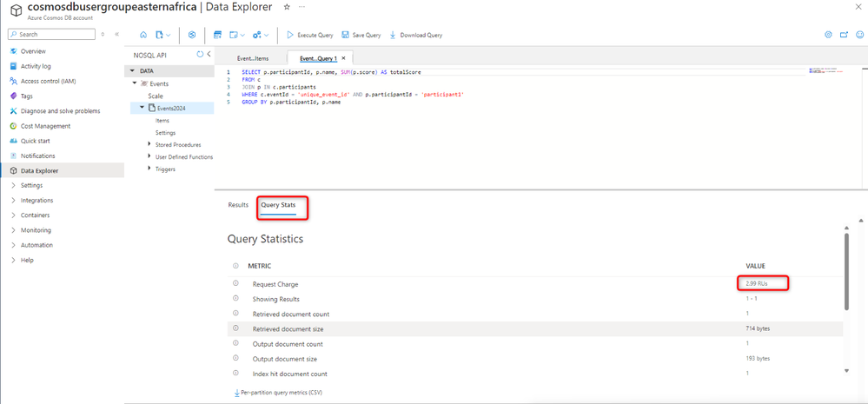Click the New SQL Query icon
This screenshot has width=868, height=404.
(217, 35)
